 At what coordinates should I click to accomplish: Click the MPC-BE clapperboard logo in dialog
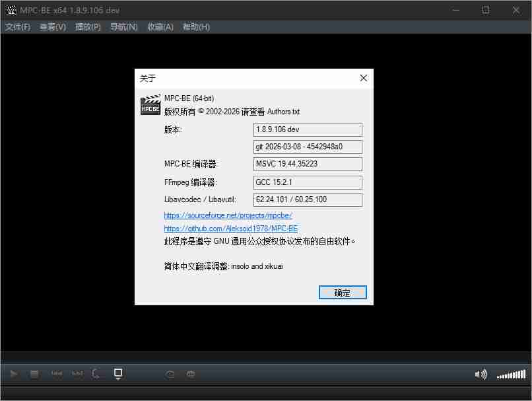pos(150,106)
